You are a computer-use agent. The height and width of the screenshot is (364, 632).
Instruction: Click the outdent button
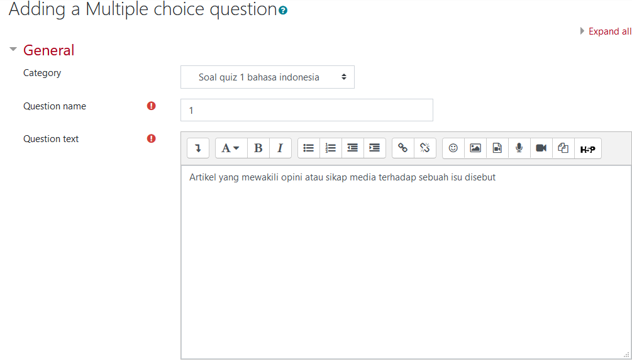click(x=353, y=148)
